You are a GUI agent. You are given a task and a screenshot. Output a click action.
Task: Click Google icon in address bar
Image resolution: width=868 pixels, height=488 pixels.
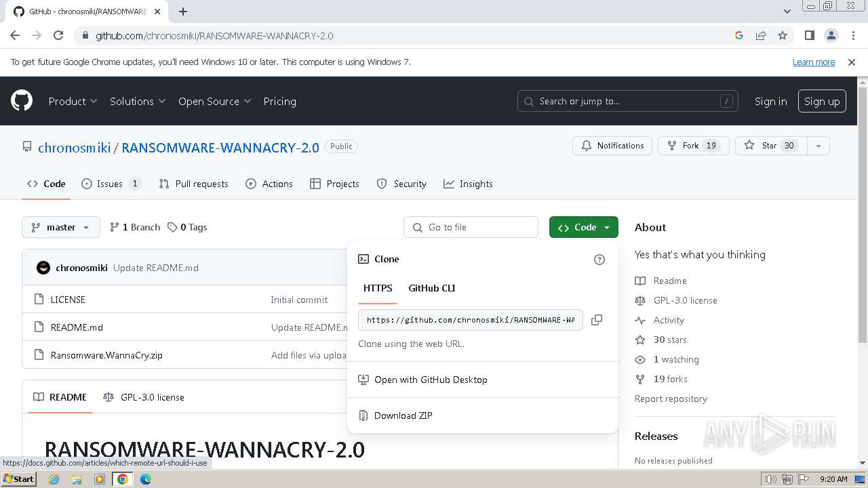click(739, 35)
